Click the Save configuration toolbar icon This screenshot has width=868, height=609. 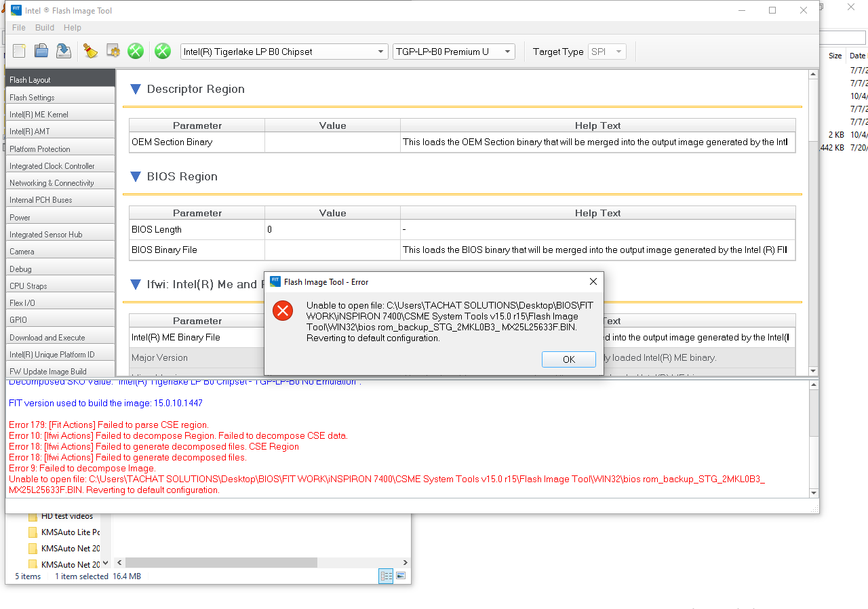(64, 51)
